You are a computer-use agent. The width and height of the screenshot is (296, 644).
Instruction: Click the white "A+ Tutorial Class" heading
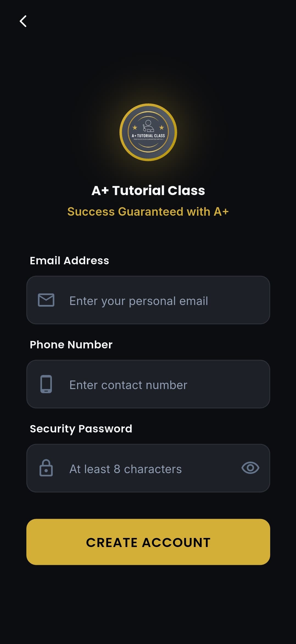pyautogui.click(x=148, y=190)
